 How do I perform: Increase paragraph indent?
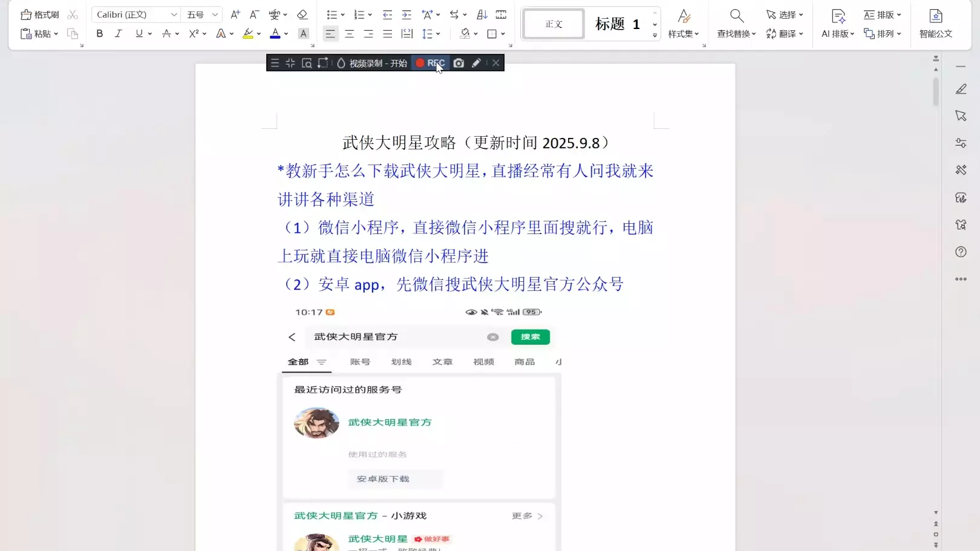pyautogui.click(x=407, y=15)
